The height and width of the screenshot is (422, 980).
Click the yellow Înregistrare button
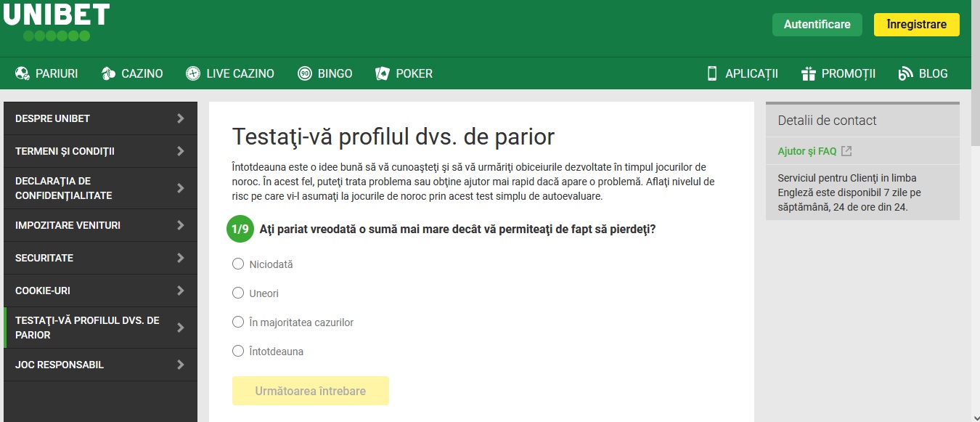(x=917, y=24)
